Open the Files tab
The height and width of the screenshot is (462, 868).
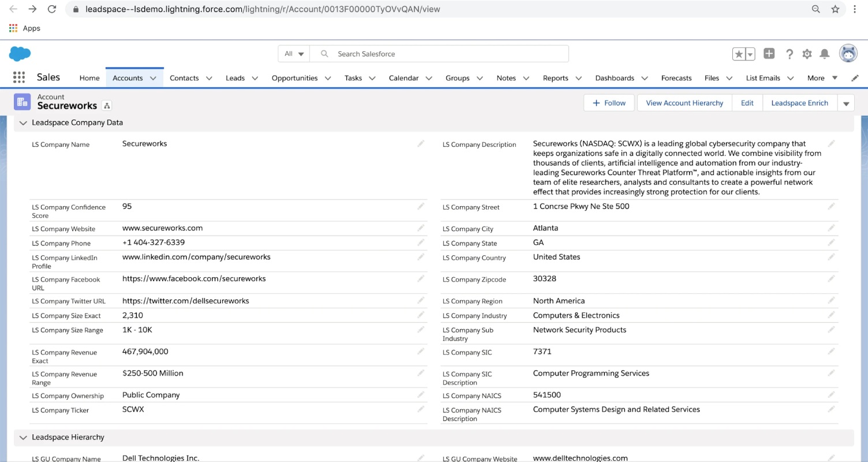tap(712, 78)
